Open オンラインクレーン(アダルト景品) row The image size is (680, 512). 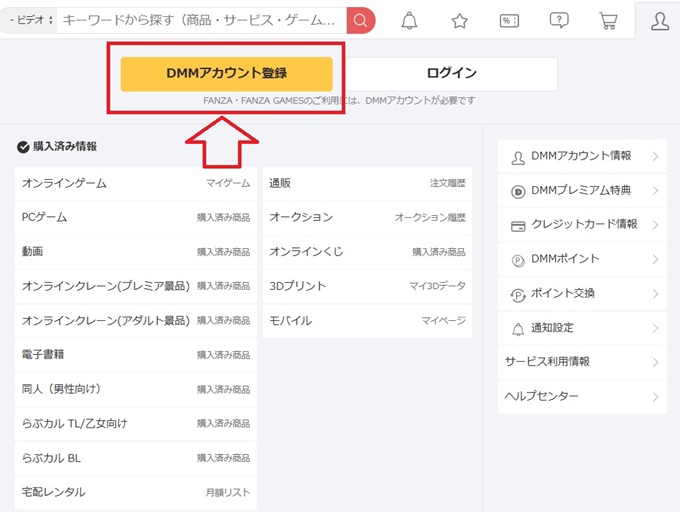pyautogui.click(x=136, y=321)
